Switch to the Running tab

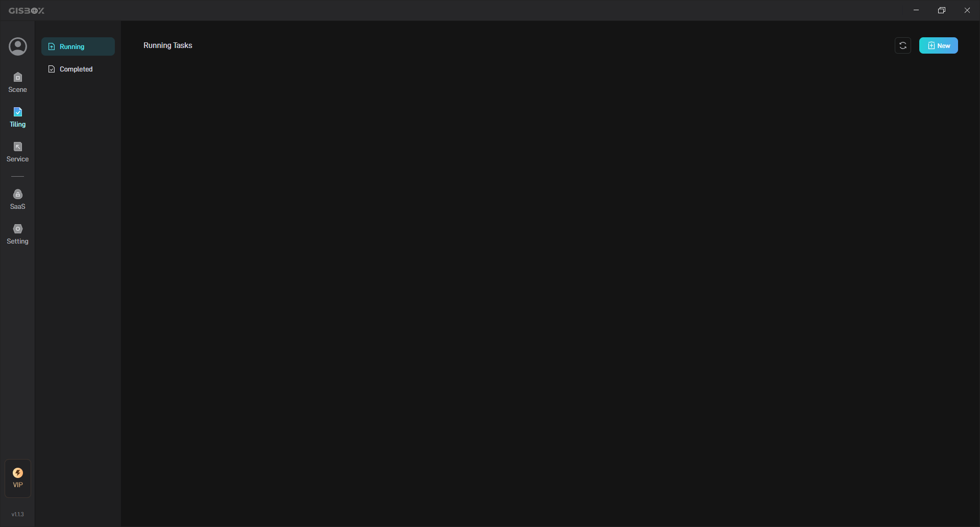pyautogui.click(x=78, y=46)
